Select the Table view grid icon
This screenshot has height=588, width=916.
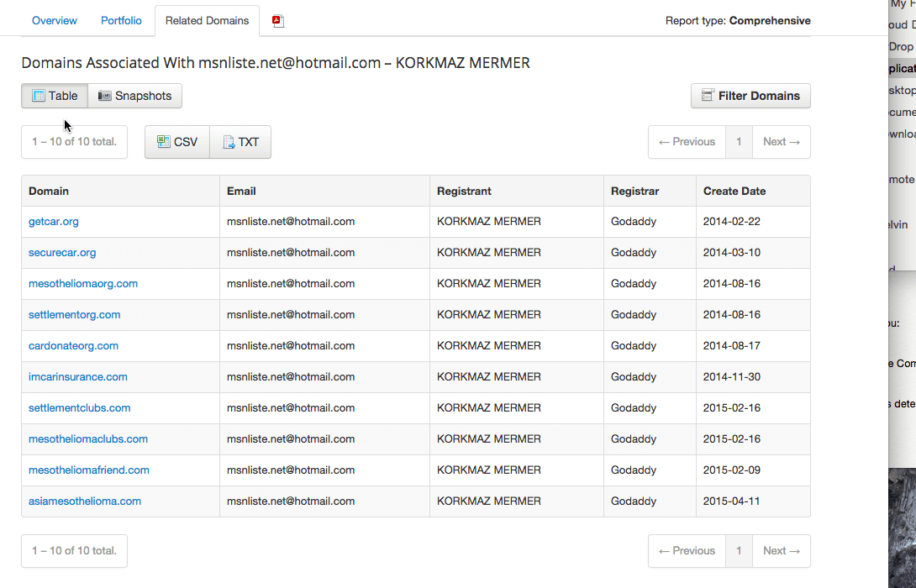click(37, 95)
